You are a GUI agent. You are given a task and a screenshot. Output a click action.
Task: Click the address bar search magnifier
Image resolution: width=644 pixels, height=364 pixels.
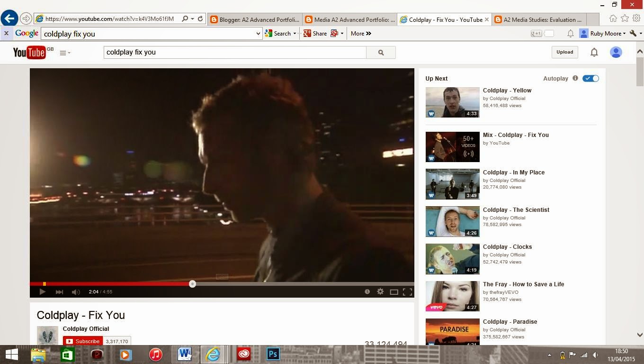pyautogui.click(x=185, y=19)
